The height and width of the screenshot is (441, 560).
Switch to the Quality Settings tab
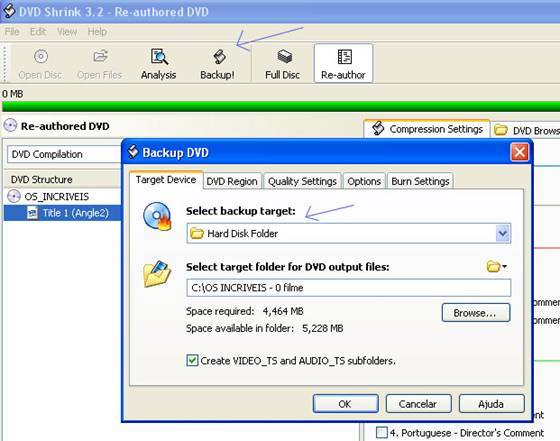pos(302,181)
